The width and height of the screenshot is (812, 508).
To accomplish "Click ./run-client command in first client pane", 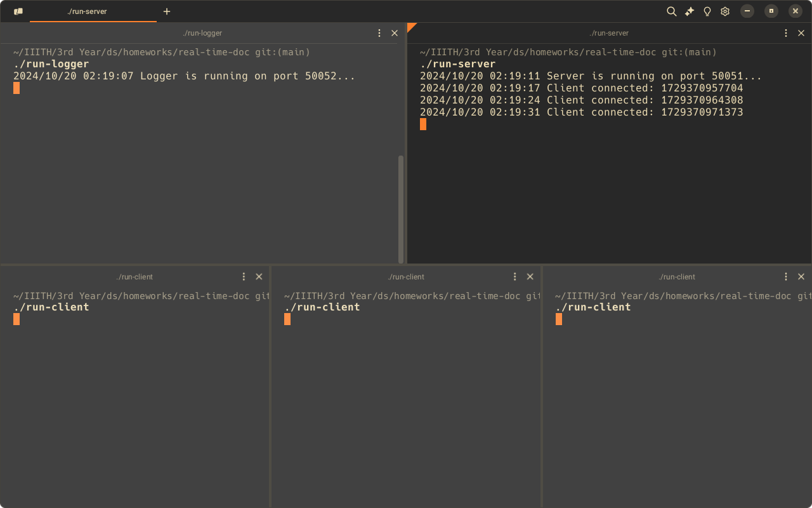I will pyautogui.click(x=51, y=307).
